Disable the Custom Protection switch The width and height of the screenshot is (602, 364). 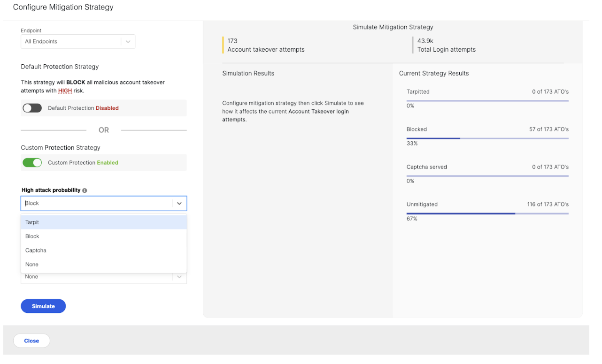tap(32, 163)
